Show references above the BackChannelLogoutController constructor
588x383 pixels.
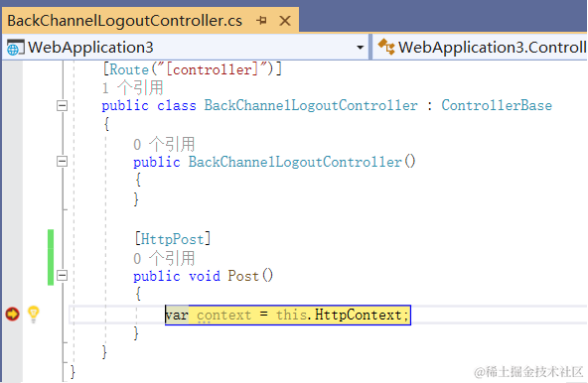pyautogui.click(x=164, y=144)
